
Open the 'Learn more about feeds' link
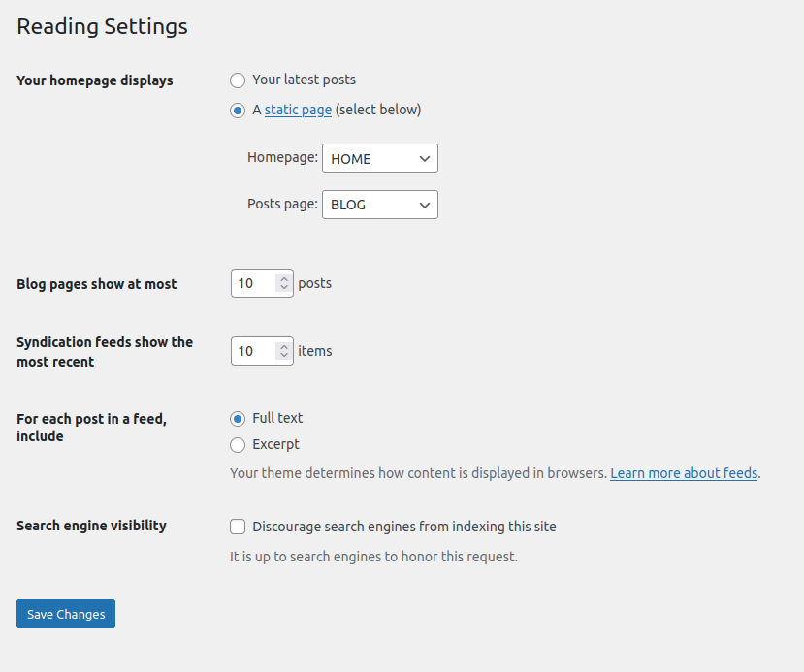point(684,472)
